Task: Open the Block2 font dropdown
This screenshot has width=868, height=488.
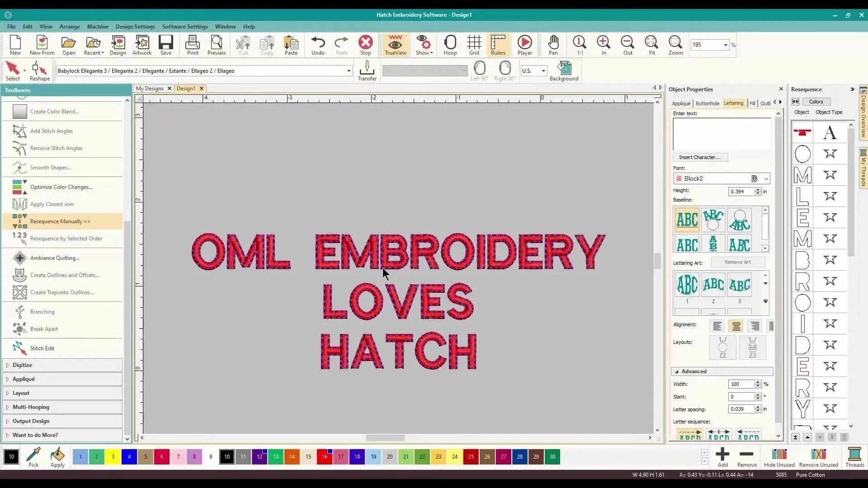Action: 765,178
